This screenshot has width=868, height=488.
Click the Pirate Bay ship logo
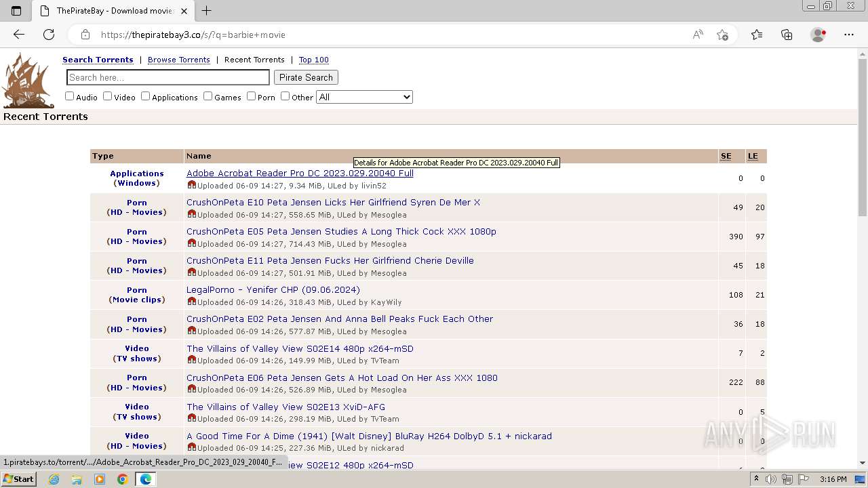click(28, 80)
